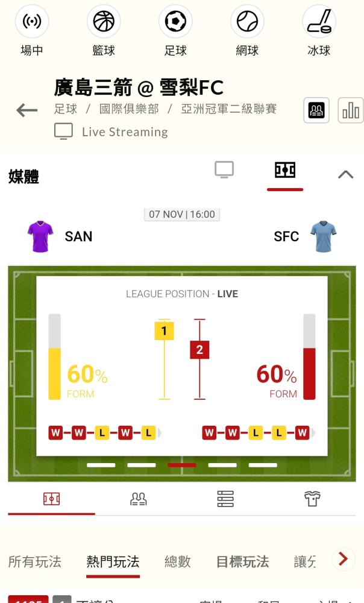The image size is (364, 603).
Task: Select the tennis (網球) sport icon
Action: 247,22
